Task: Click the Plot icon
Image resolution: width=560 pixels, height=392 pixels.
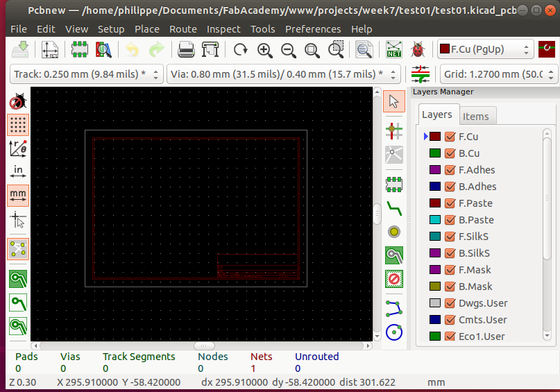Action: pos(210,49)
